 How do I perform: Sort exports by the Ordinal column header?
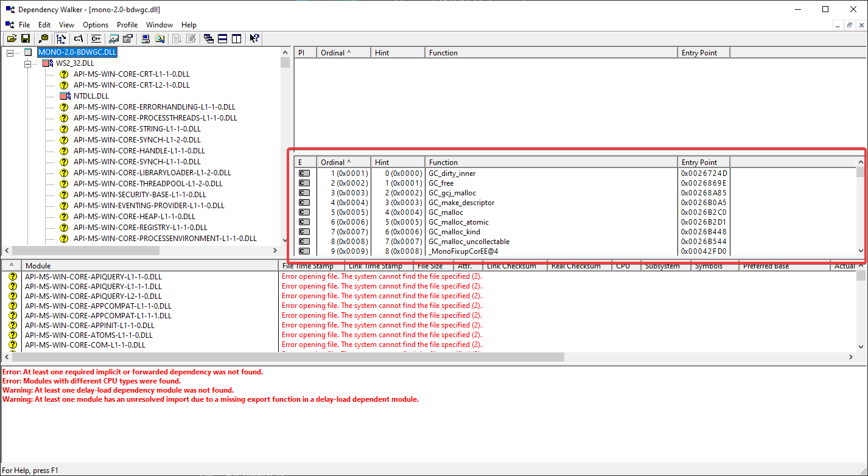(343, 163)
